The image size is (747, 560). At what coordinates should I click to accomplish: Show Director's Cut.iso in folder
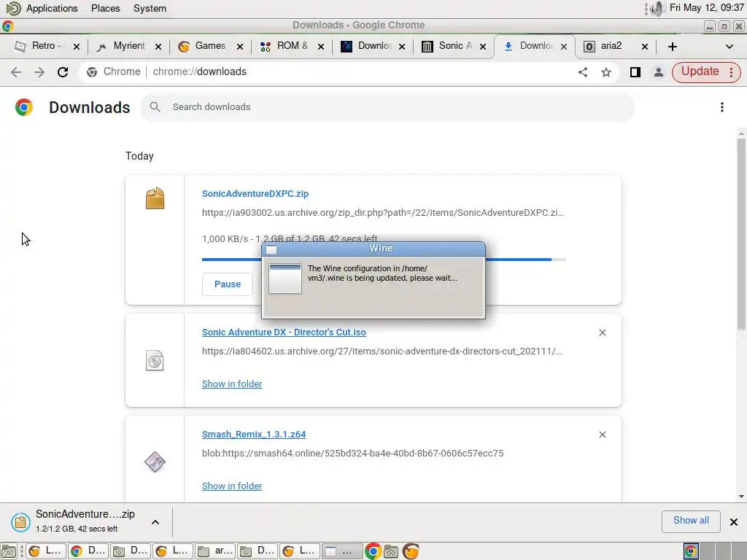tap(232, 384)
